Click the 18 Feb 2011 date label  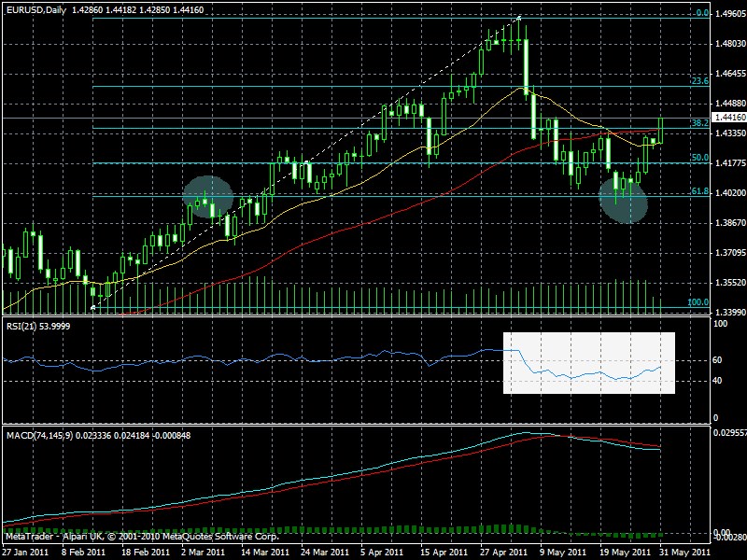(146, 553)
